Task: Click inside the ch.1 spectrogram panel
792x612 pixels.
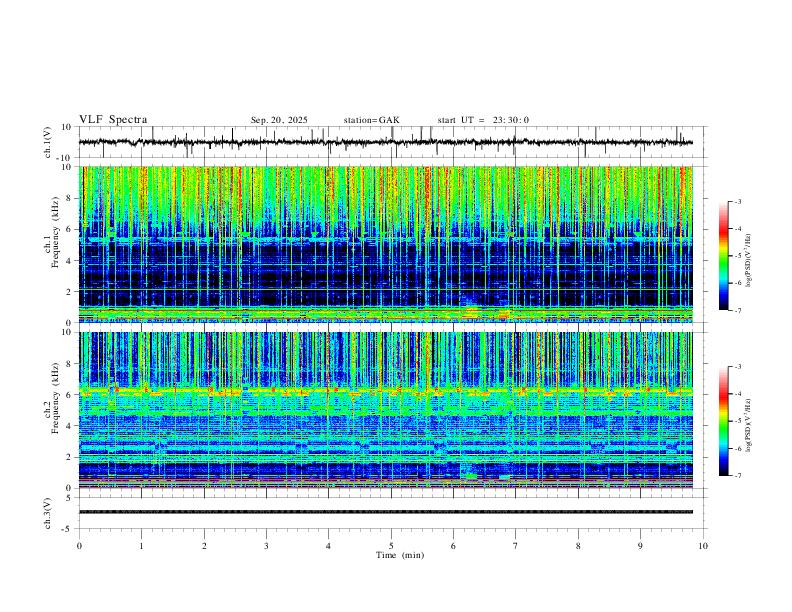Action: [386, 244]
